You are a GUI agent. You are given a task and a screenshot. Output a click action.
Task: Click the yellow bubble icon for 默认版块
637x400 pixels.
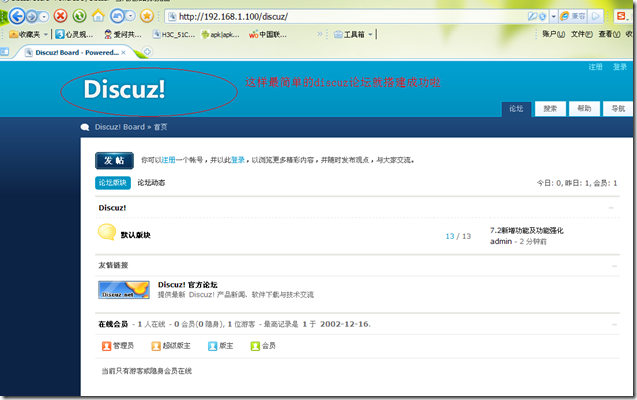point(107,232)
